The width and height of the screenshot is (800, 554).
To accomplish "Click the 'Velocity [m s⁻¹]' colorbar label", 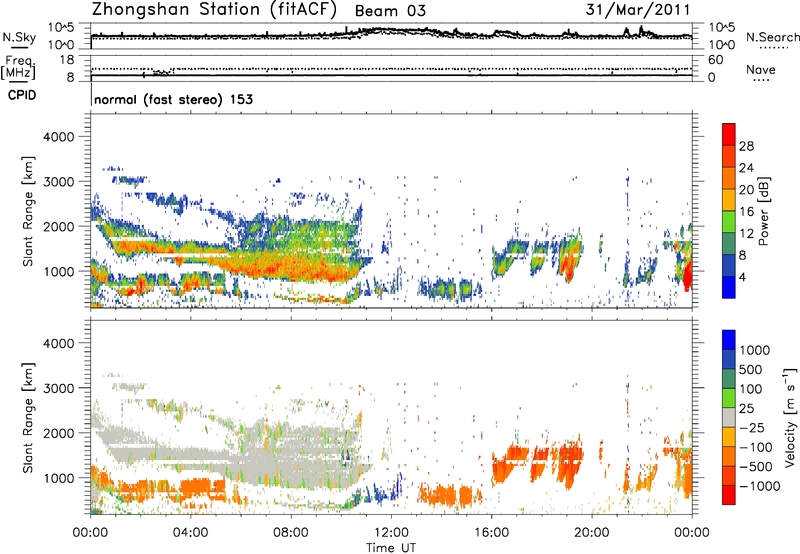I will (790, 416).
